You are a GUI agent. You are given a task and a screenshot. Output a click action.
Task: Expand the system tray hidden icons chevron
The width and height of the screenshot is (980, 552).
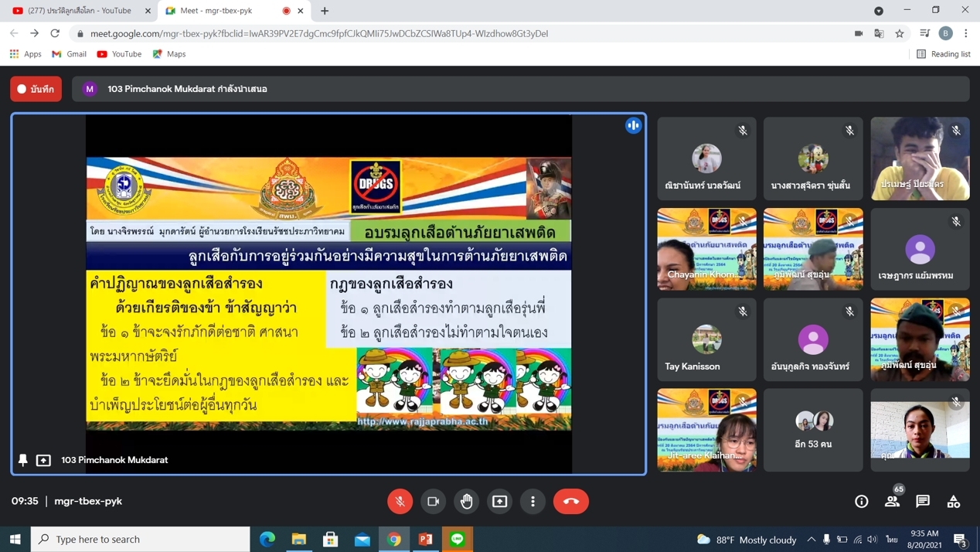coord(811,539)
